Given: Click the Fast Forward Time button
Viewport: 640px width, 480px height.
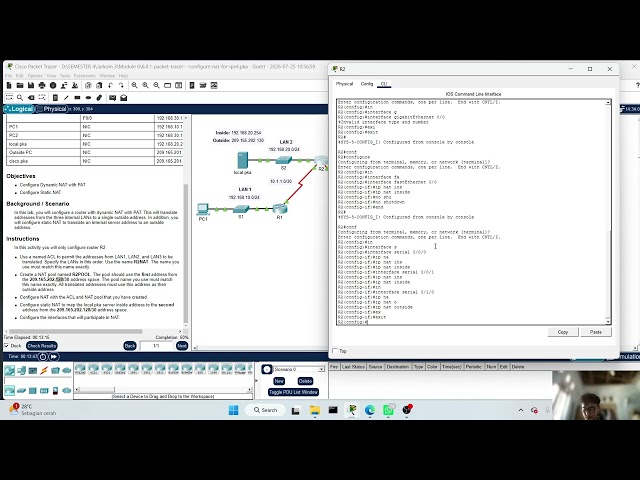Looking at the screenshot, I should [x=54, y=357].
